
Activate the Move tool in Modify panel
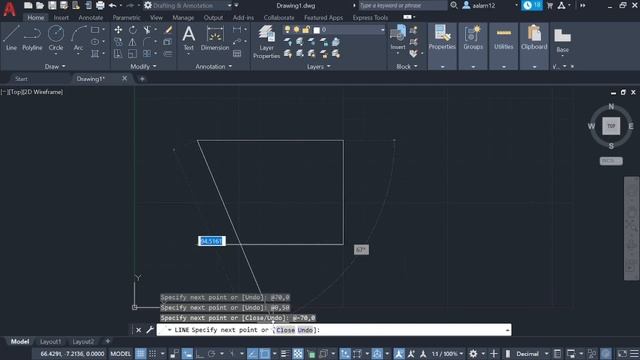click(118, 30)
